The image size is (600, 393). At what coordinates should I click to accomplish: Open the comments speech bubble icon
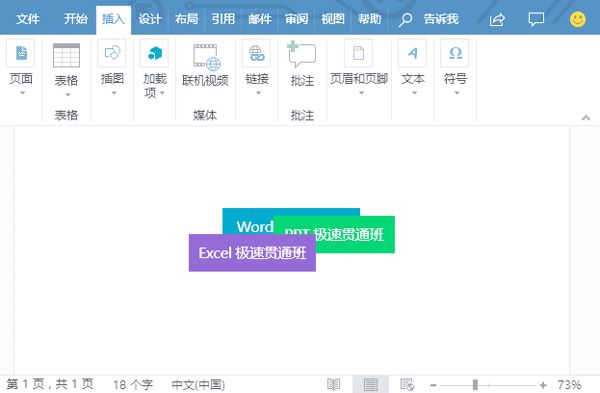tap(536, 19)
